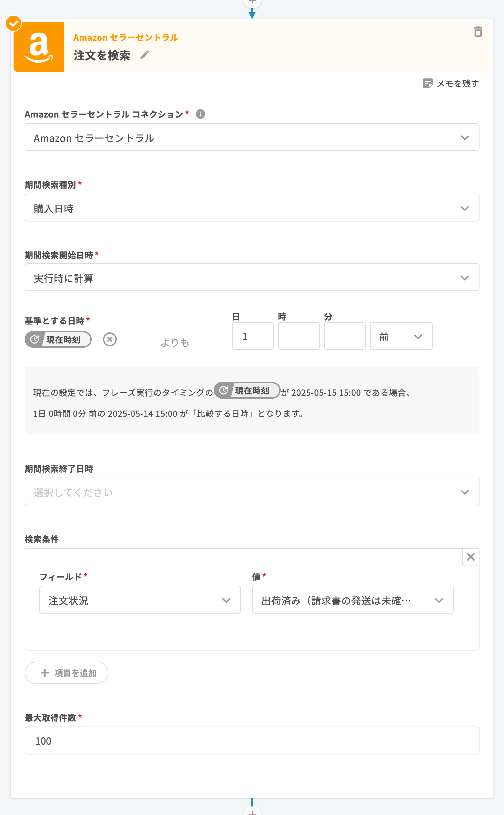Viewport: 504px width, 815px height.
Task: Expand the 期間検索終了日時 選択してください dropdown
Action: pyautogui.click(x=252, y=492)
